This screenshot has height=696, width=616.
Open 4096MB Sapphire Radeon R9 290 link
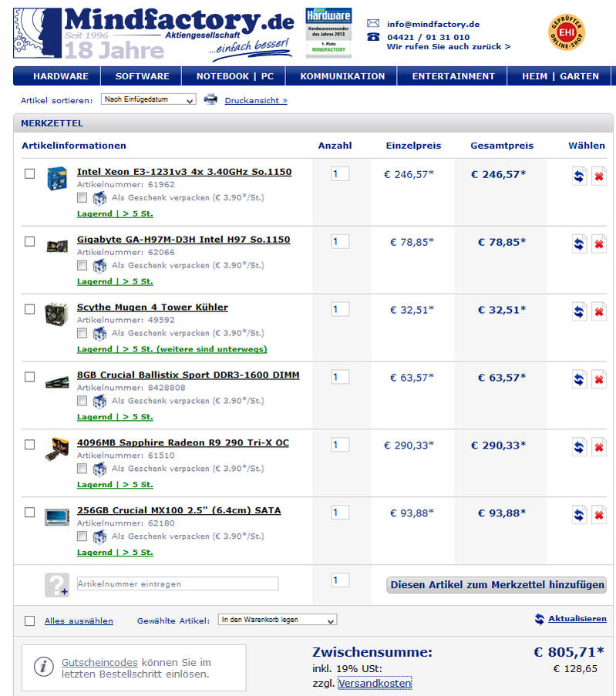click(183, 443)
